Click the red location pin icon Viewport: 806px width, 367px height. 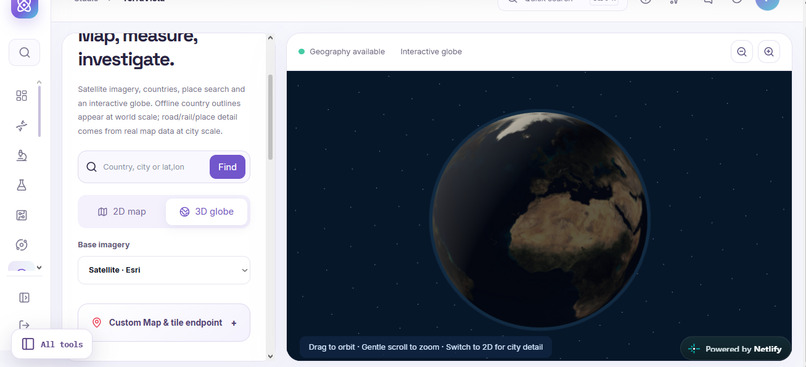click(x=97, y=323)
